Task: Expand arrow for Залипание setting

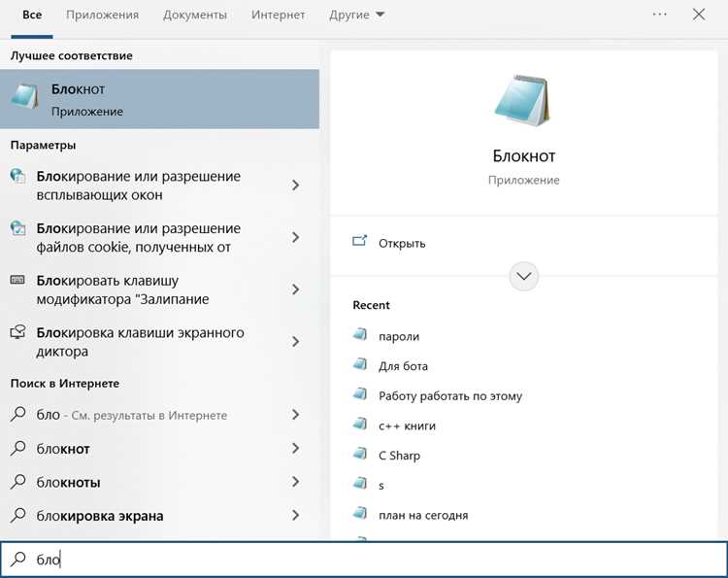Action: (x=295, y=289)
